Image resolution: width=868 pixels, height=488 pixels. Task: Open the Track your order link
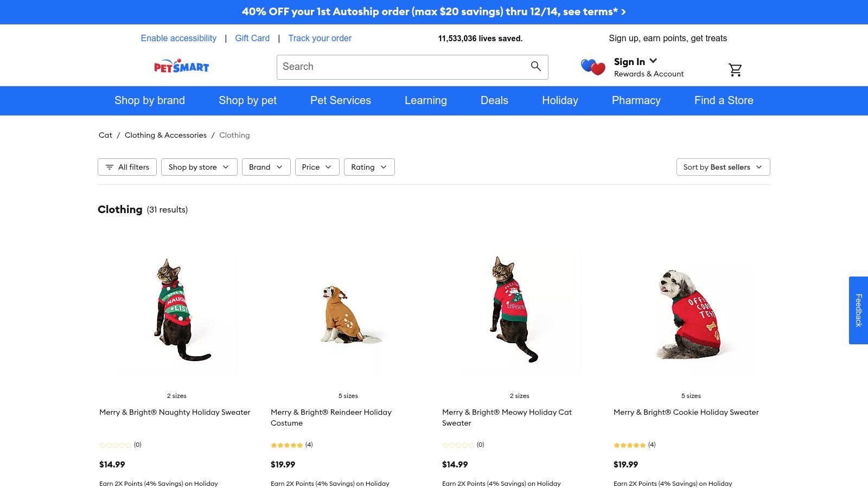coord(320,38)
